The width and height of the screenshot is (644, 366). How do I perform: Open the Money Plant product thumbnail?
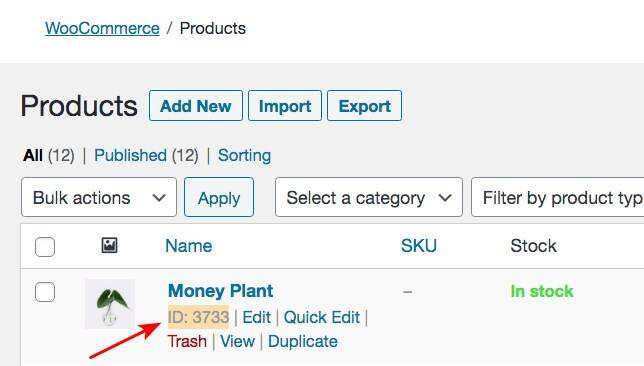coord(110,304)
